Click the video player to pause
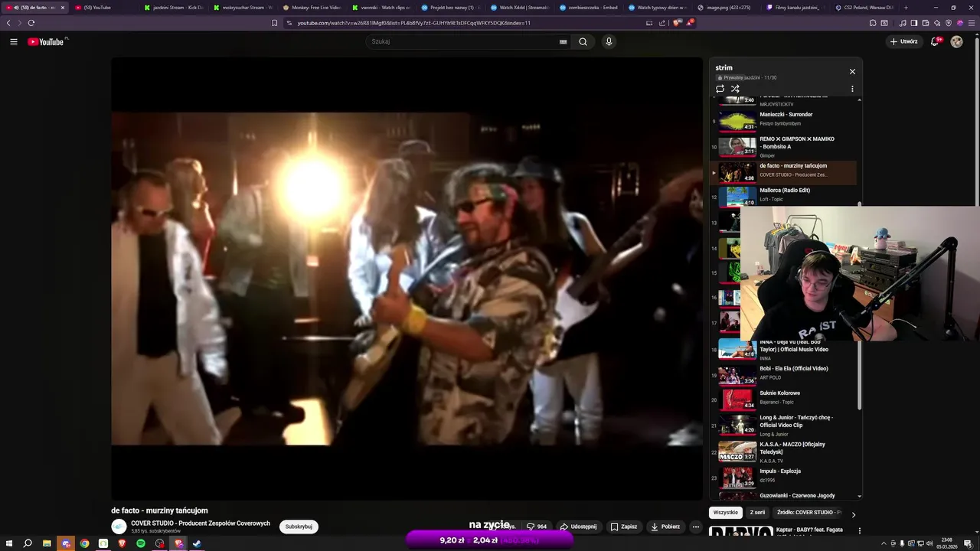 click(407, 279)
